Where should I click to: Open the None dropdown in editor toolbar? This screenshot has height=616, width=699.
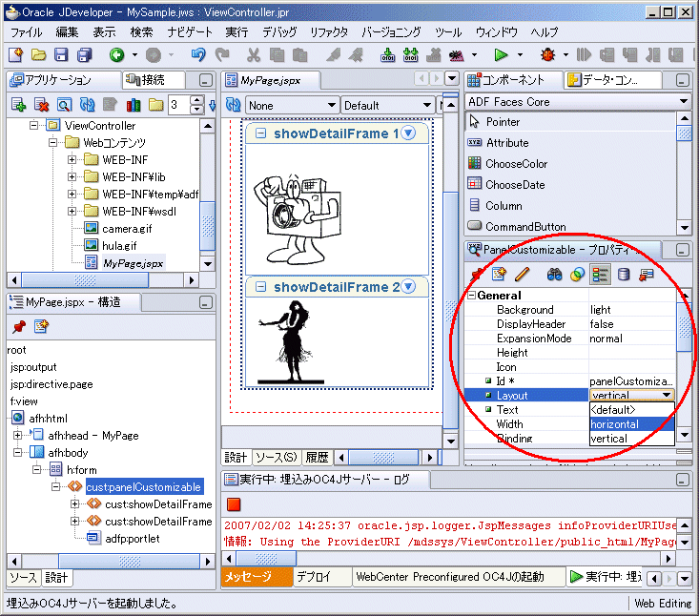point(331,105)
